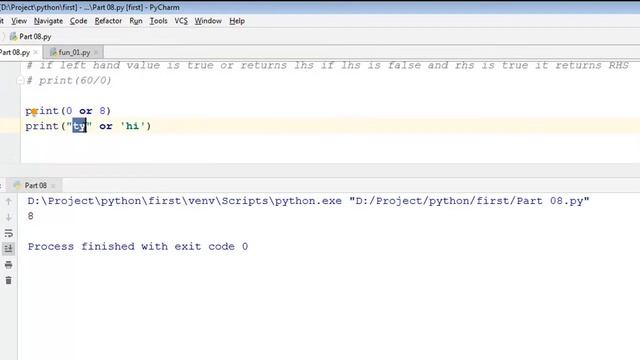Open the Navigate menu
This screenshot has height=360, width=640.
[48, 21]
